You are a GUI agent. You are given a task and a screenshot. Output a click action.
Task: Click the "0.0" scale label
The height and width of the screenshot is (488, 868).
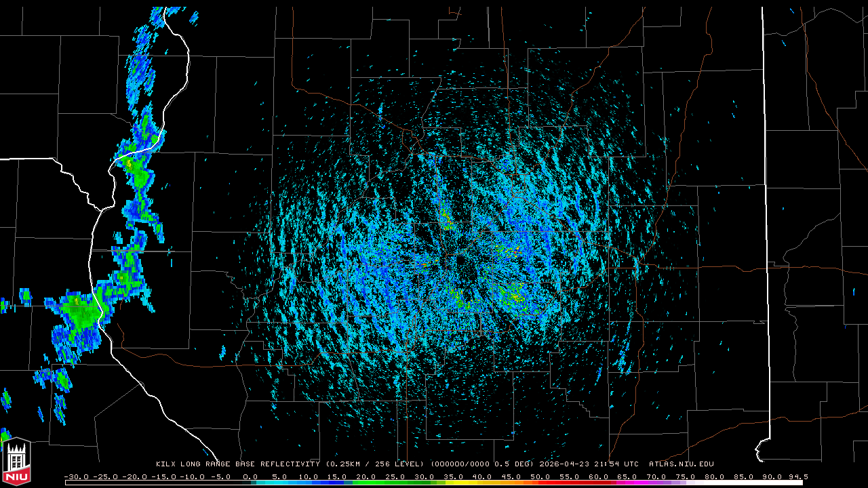click(250, 476)
